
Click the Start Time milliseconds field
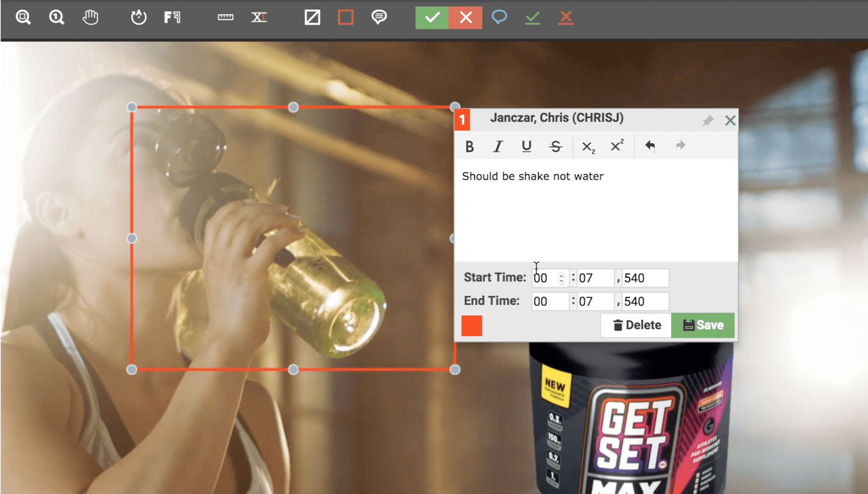[x=645, y=278]
